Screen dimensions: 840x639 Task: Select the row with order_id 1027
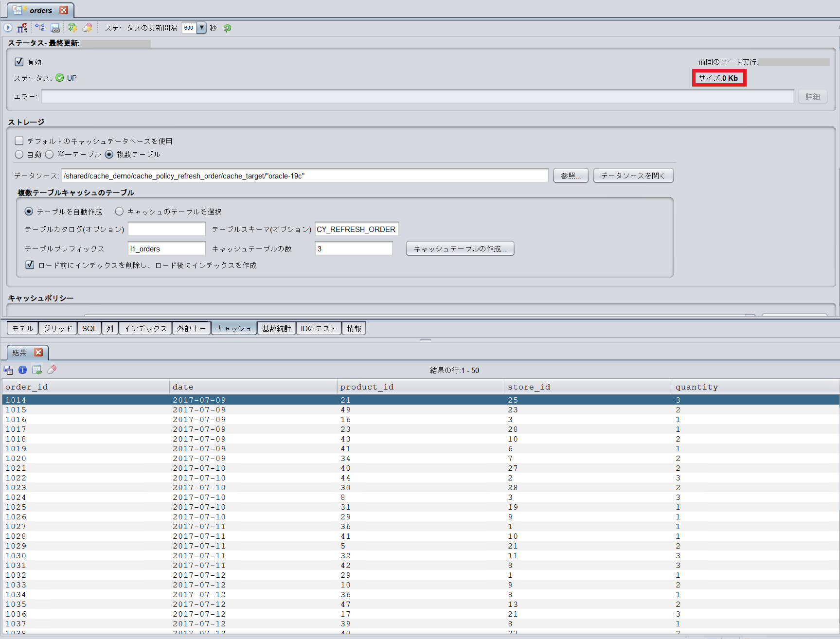[421, 526]
